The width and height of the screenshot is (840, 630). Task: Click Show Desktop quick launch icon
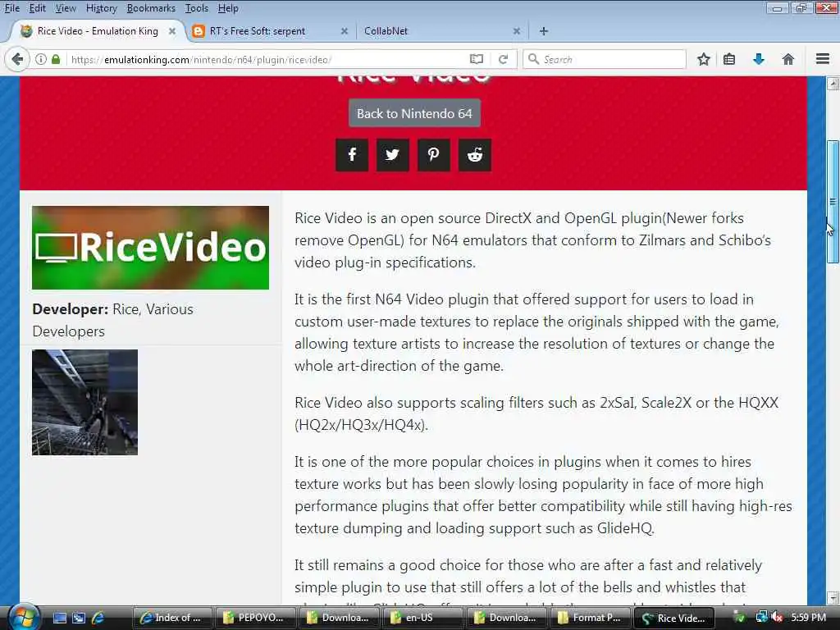point(59,619)
